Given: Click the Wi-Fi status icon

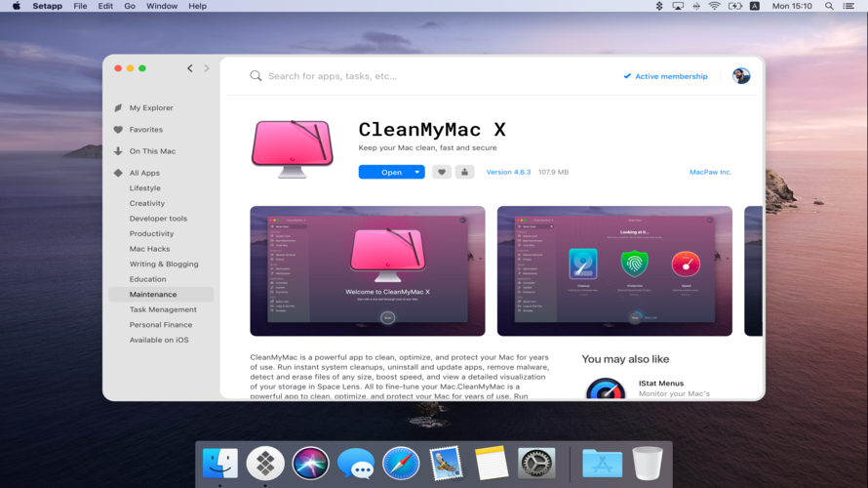Looking at the screenshot, I should coord(715,6).
